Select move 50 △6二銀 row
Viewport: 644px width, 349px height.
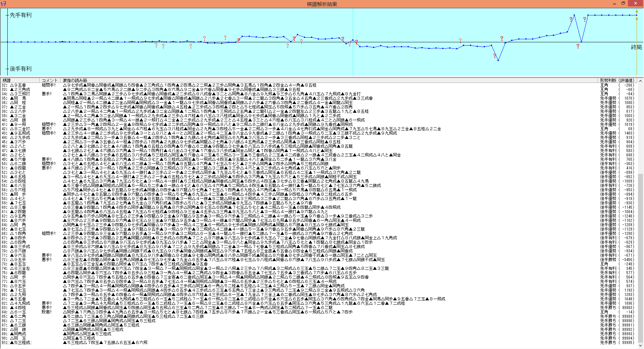[18, 164]
